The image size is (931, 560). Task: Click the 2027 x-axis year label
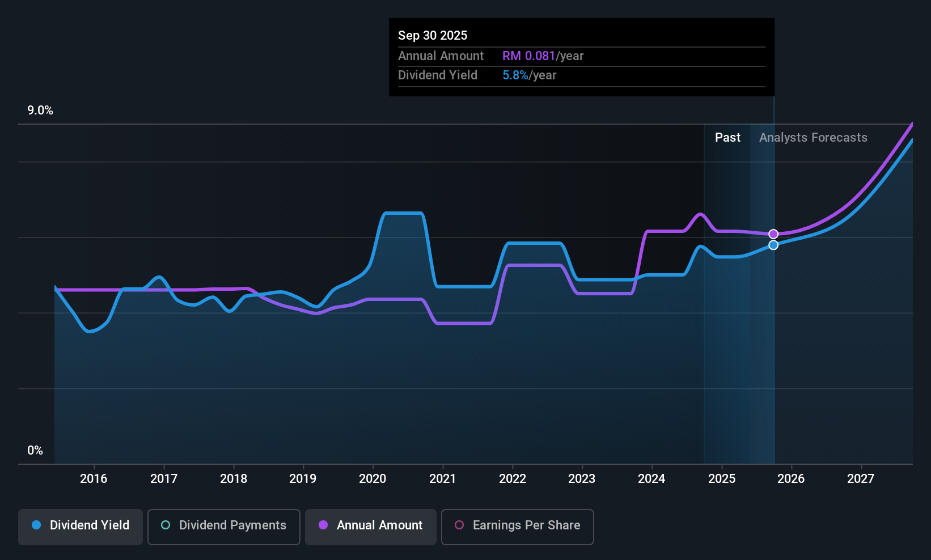861,479
